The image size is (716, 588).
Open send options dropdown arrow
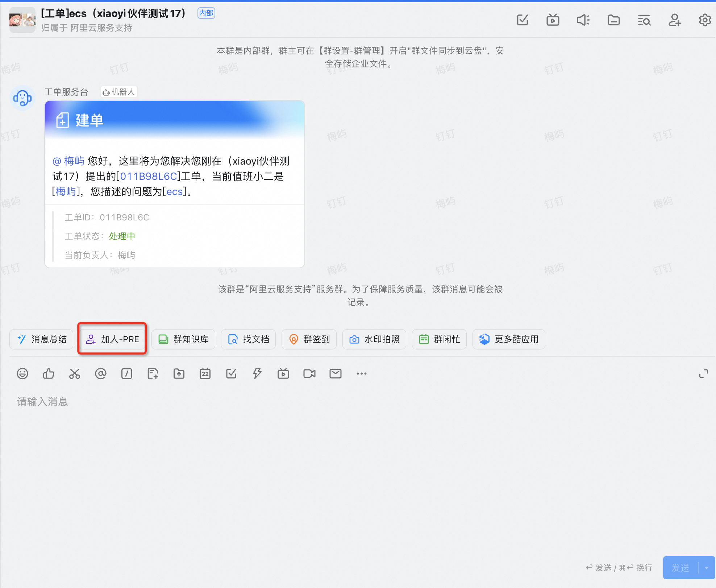707,568
